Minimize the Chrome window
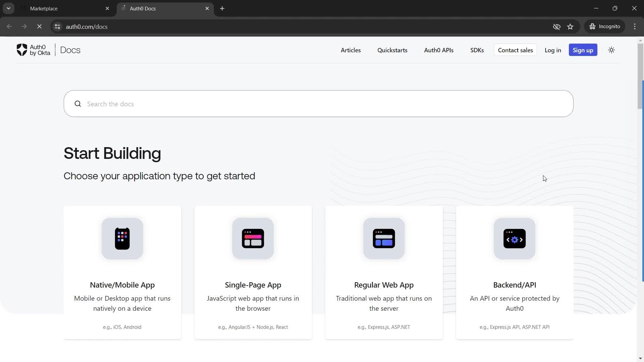The image size is (644, 362). pyautogui.click(x=596, y=8)
